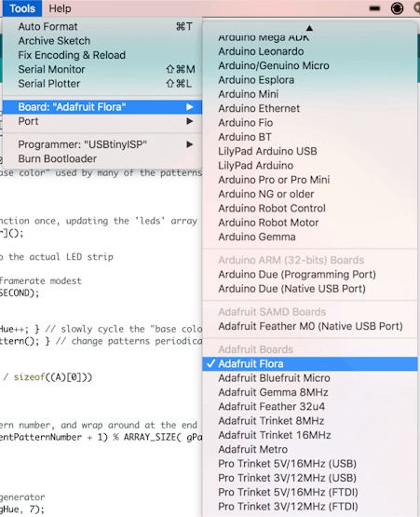
Task: Select the LilyPad Arduino USB board
Action: tap(310, 151)
